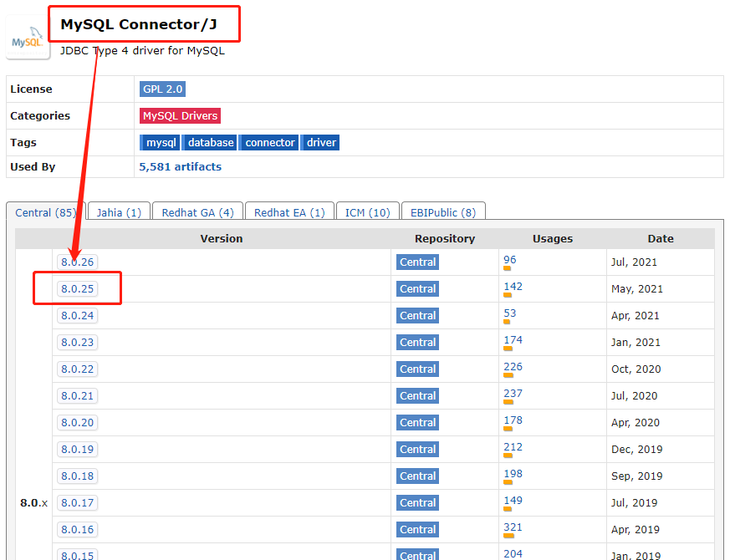Click the Date column header
Screen dimensions: 730x560
click(661, 239)
